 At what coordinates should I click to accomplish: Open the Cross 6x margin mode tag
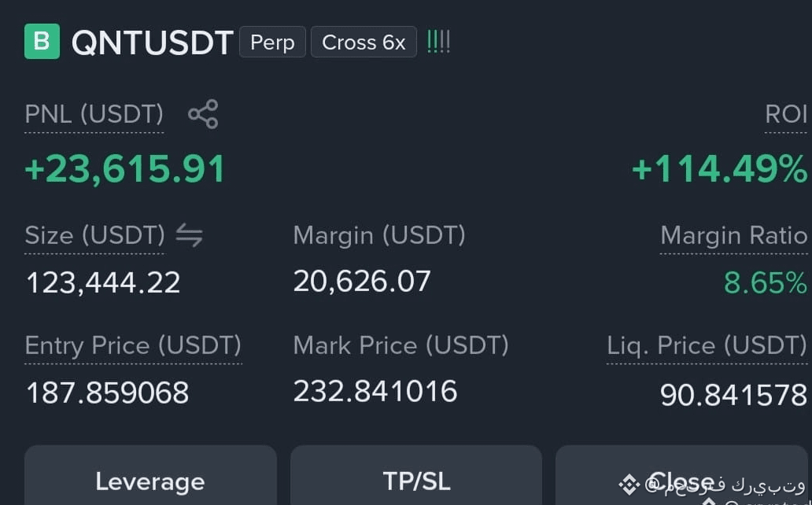(x=364, y=42)
